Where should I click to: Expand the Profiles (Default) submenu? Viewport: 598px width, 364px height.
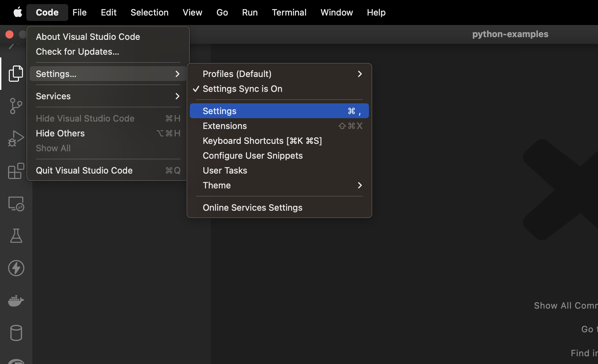(x=279, y=74)
